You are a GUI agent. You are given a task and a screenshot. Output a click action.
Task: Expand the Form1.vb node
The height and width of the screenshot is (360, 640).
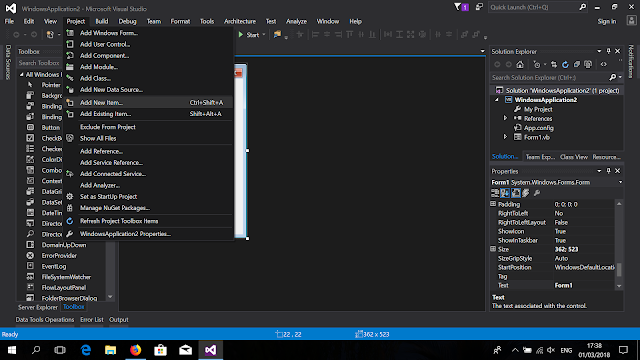[505, 137]
